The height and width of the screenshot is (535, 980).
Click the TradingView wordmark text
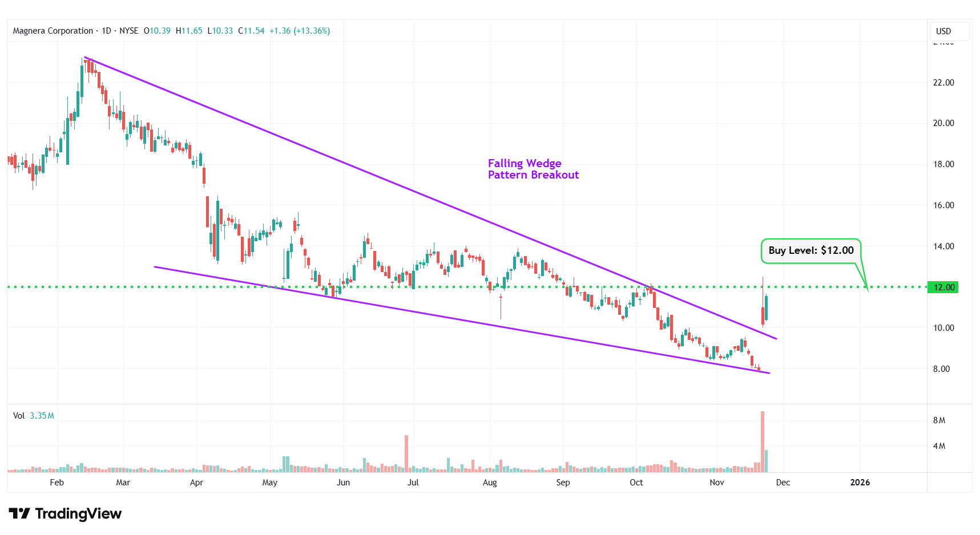coord(78,514)
